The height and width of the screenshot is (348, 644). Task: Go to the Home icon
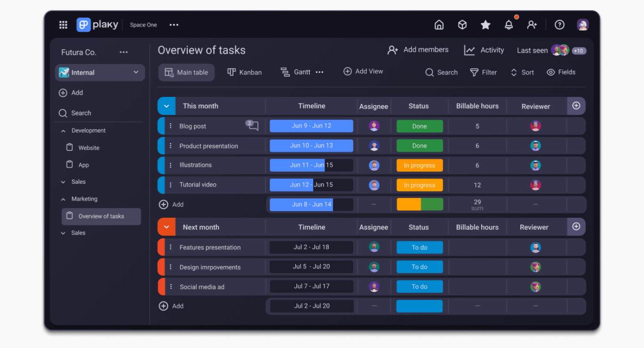pos(439,25)
